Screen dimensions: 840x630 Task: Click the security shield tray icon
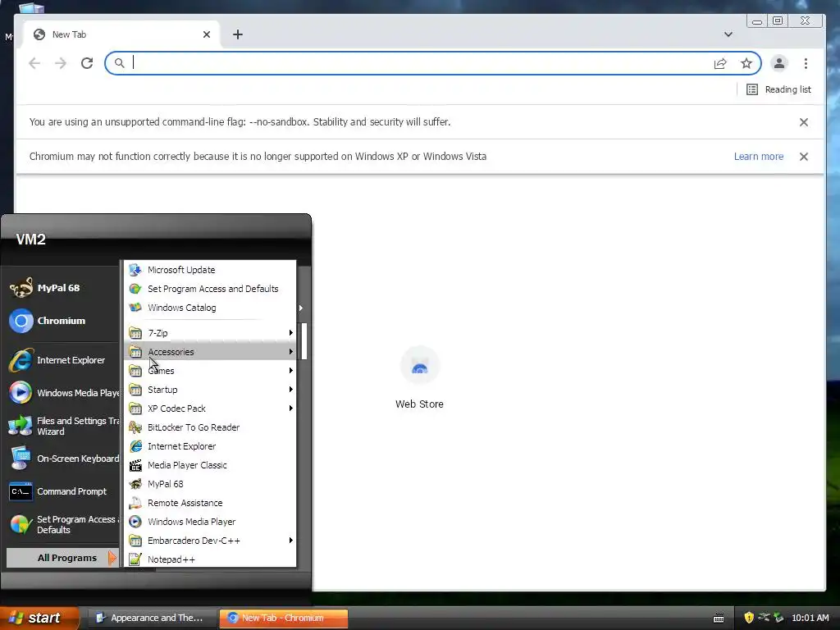click(749, 618)
